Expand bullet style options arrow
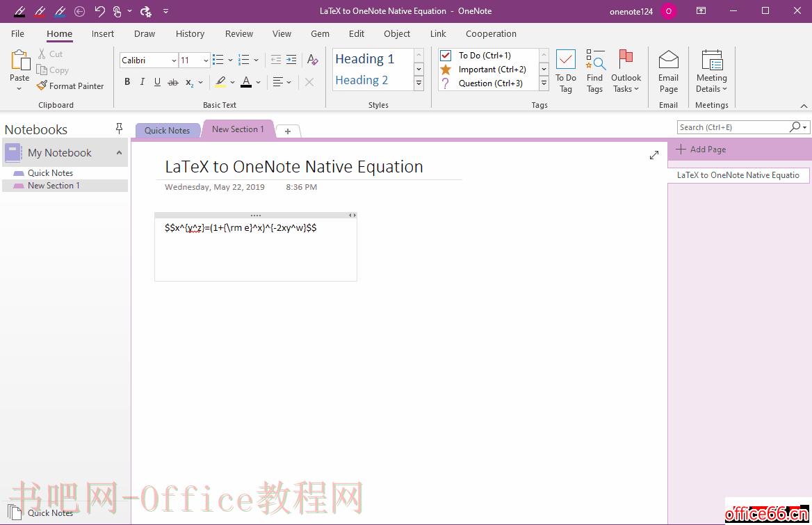The width and height of the screenshot is (812, 525). pos(230,60)
